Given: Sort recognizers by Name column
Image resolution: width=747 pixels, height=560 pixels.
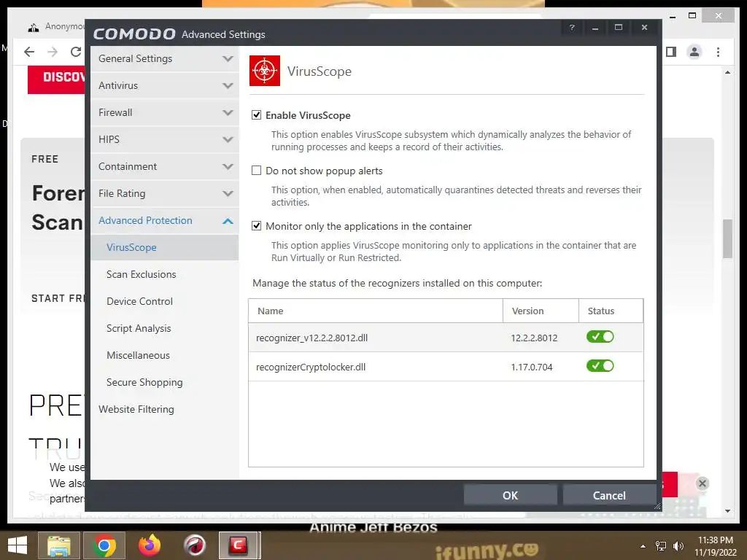Looking at the screenshot, I should click(x=376, y=311).
